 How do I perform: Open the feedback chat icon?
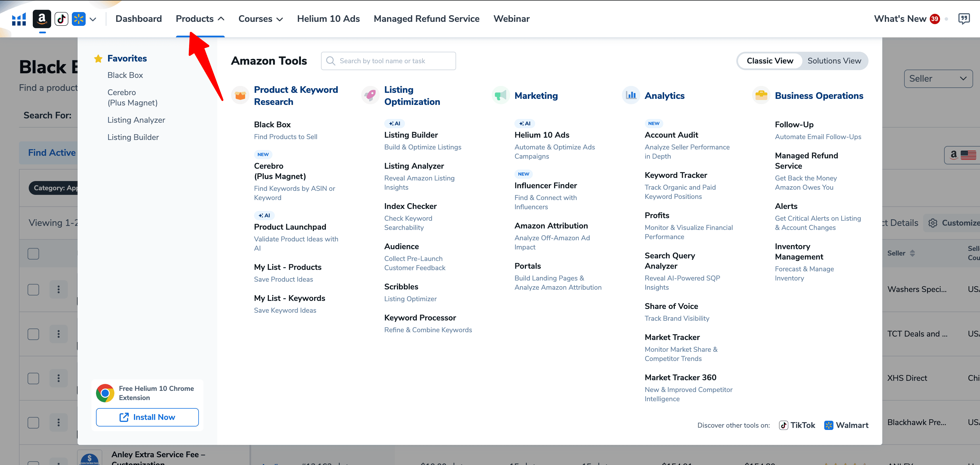click(964, 19)
